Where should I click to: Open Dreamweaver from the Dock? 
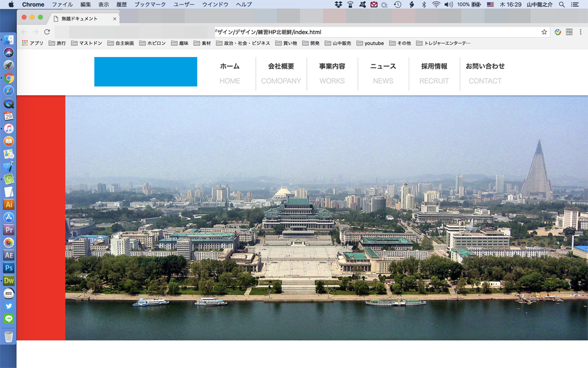pos(9,281)
